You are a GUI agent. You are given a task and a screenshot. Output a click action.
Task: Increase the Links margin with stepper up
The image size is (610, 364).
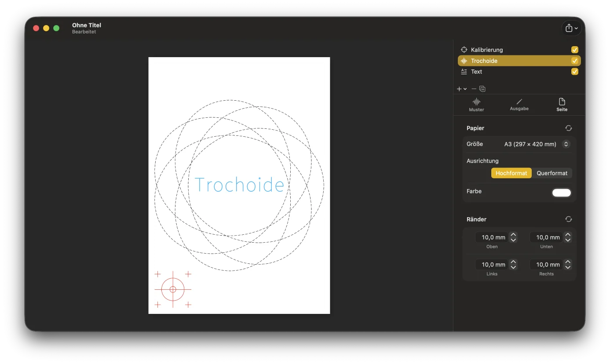tap(513, 262)
